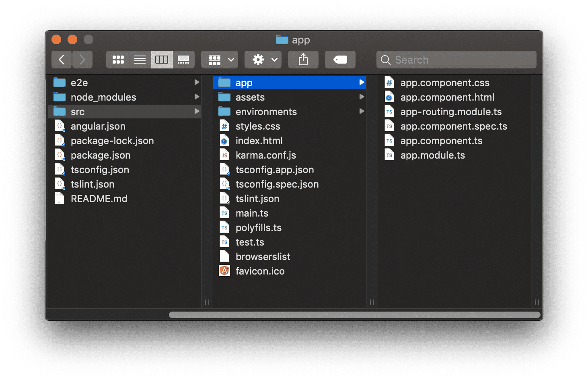The height and width of the screenshot is (380, 588).
Task: Click the first column resize handle
Action: 207,302
